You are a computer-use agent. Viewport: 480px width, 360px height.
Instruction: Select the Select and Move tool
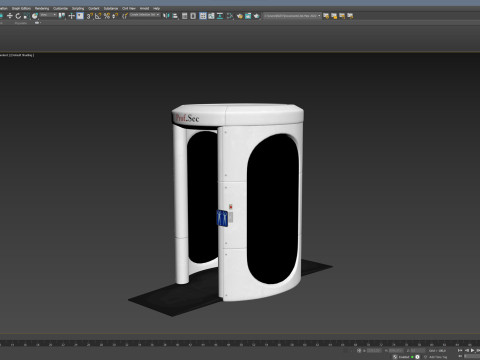[x=9, y=16]
